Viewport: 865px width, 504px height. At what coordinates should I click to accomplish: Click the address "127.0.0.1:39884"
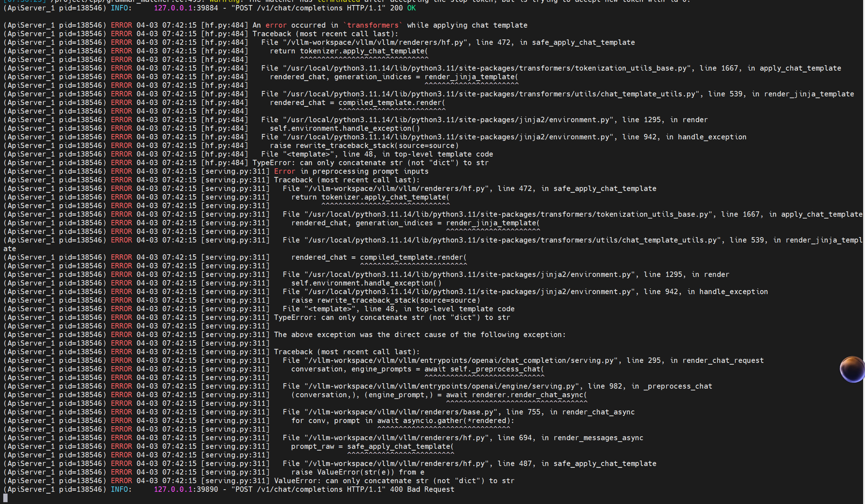pos(186,8)
